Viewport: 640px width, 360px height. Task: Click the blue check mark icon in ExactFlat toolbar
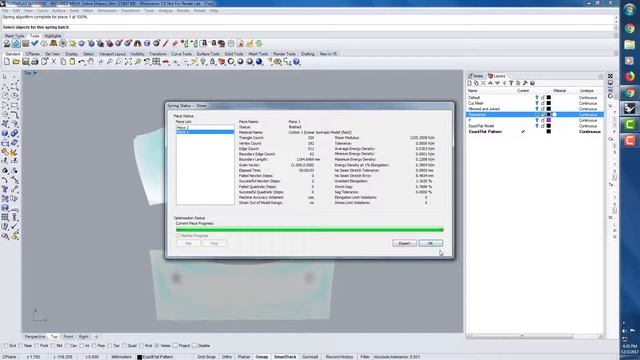[35, 43]
